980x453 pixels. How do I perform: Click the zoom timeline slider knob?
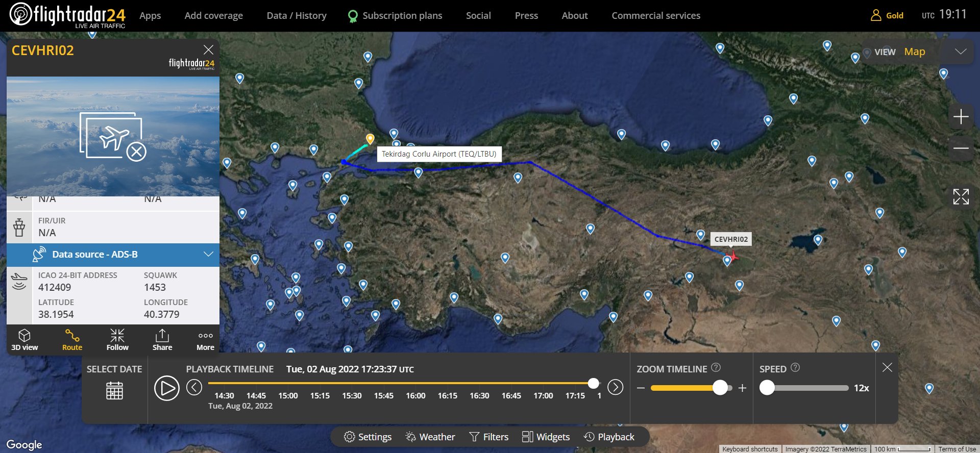coord(720,388)
